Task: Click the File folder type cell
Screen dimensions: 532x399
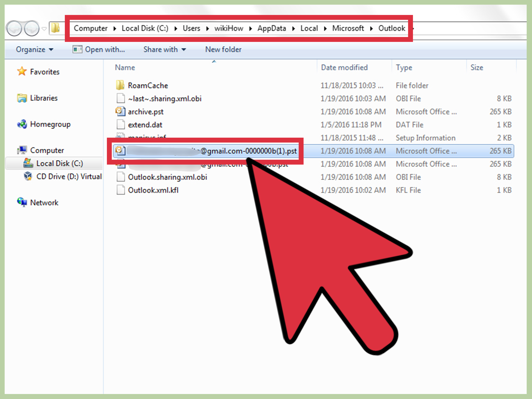Action: 412,86
